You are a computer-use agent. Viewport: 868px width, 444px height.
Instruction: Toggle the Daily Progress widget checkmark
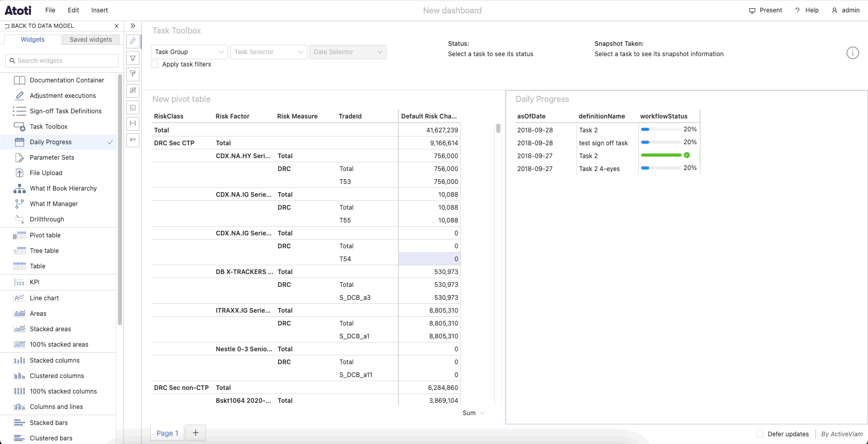pyautogui.click(x=110, y=142)
